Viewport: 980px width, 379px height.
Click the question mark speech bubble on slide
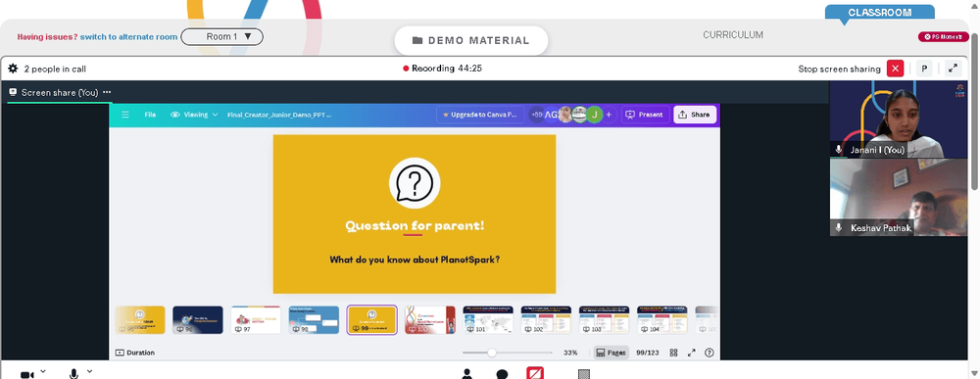(415, 183)
